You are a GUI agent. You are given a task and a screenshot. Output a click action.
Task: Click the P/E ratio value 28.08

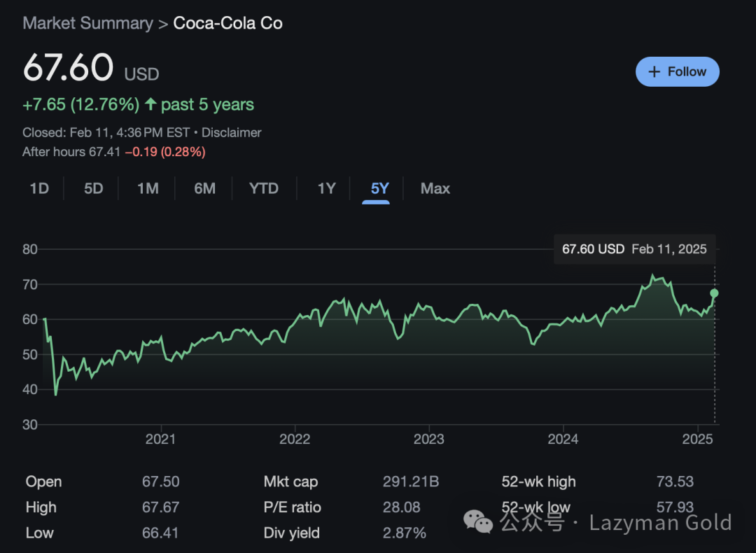point(401,507)
